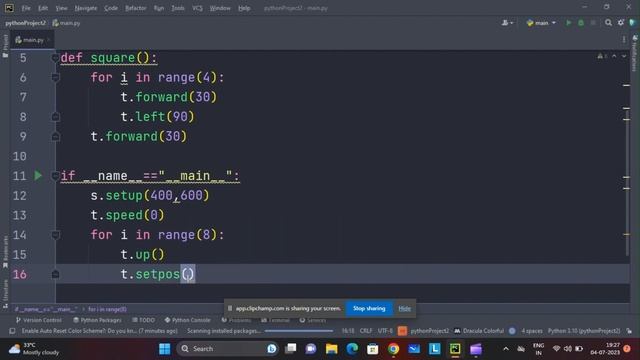Open the Notifications sidebar button
This screenshot has width=640, height=360.
pyautogui.click(x=635, y=53)
